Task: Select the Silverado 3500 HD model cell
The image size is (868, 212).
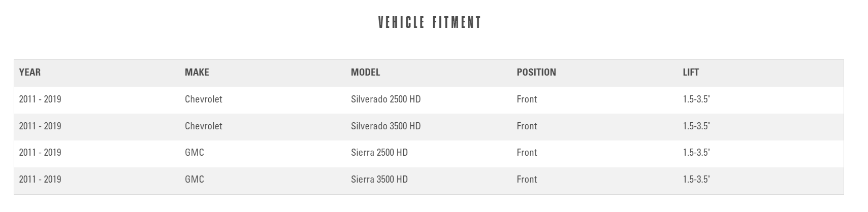Action: tap(385, 126)
